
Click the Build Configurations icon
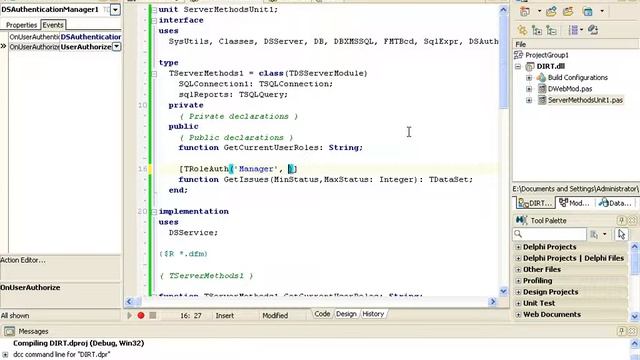point(541,77)
